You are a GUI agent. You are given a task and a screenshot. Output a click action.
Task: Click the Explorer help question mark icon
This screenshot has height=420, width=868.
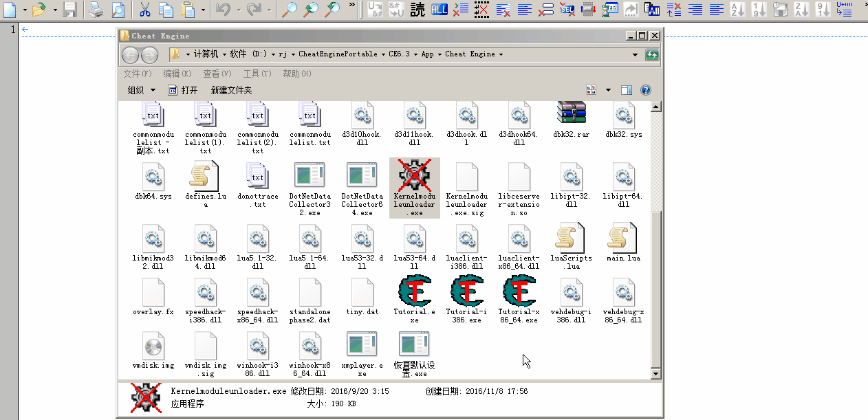click(x=645, y=90)
